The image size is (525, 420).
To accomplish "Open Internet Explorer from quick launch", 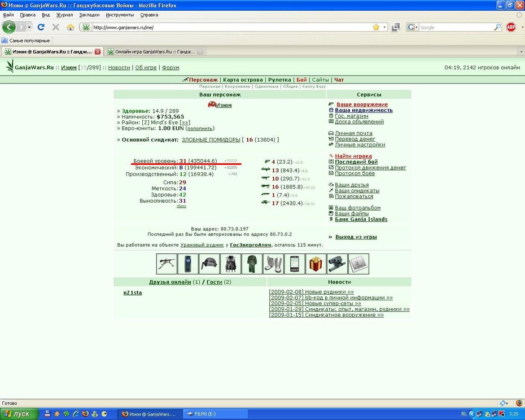I will tap(76, 414).
